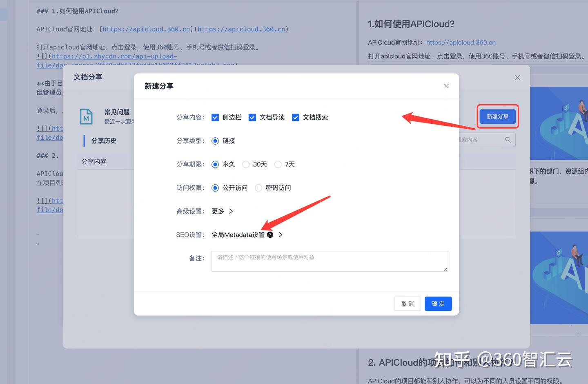Select 永久 share duration
This screenshot has height=384, width=588.
[x=215, y=165]
